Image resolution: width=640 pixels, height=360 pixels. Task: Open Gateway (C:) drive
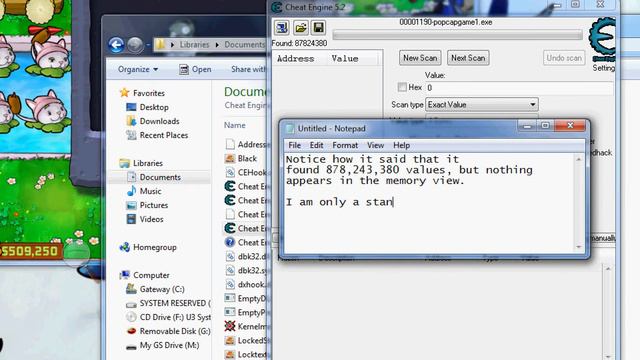[162, 289]
